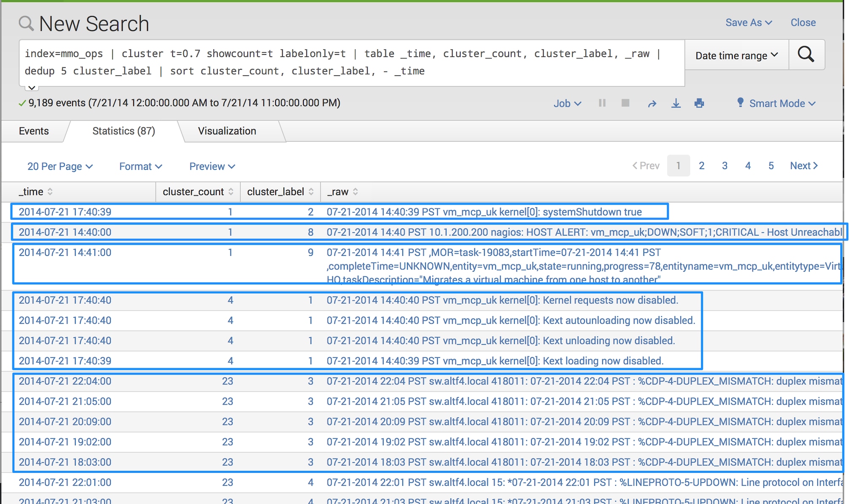Switch to the Events tab
Screen dimensions: 863x504
(33, 131)
